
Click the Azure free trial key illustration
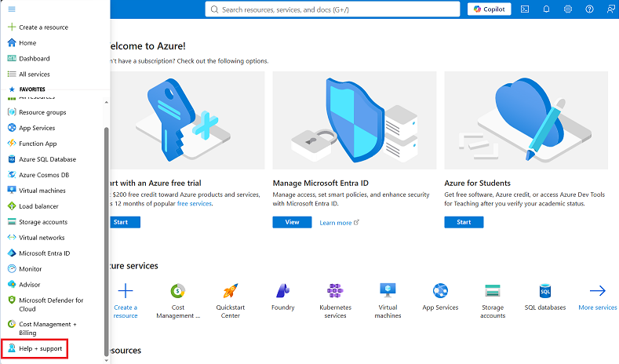(x=181, y=119)
